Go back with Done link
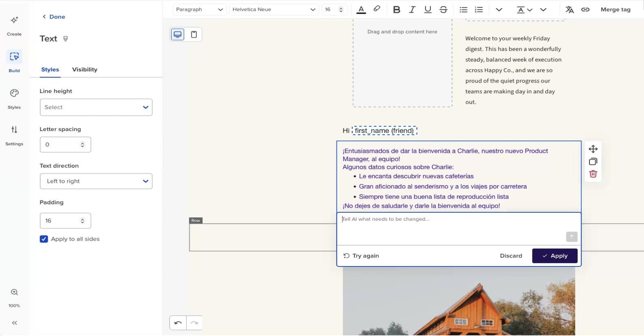Image resolution: width=644 pixels, height=336 pixels. 54,17
